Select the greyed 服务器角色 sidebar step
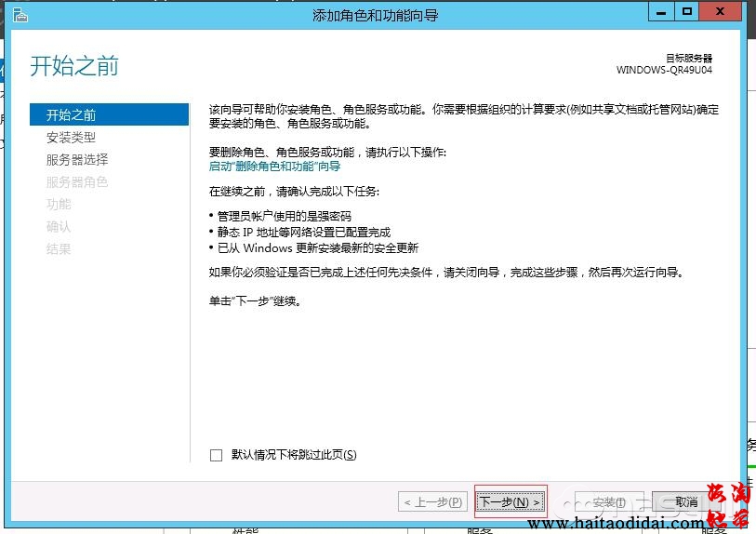Viewport: 756px width, 534px height. pos(77,182)
